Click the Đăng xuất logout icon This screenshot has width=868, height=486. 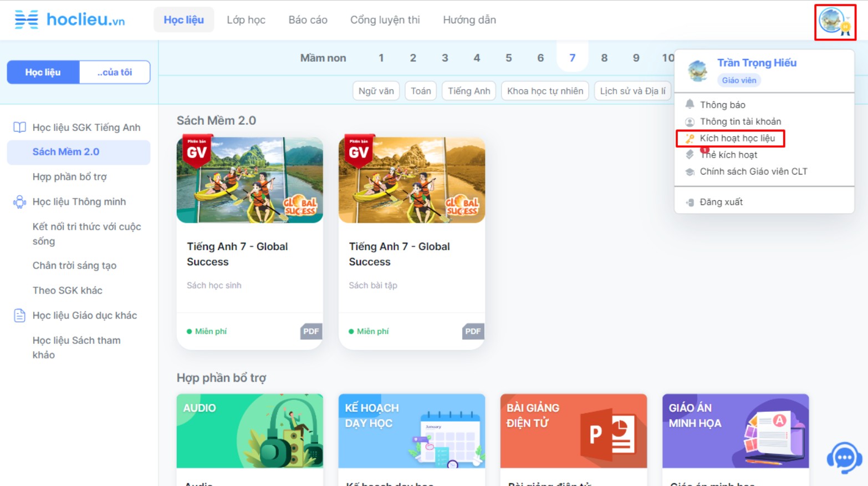tap(690, 202)
